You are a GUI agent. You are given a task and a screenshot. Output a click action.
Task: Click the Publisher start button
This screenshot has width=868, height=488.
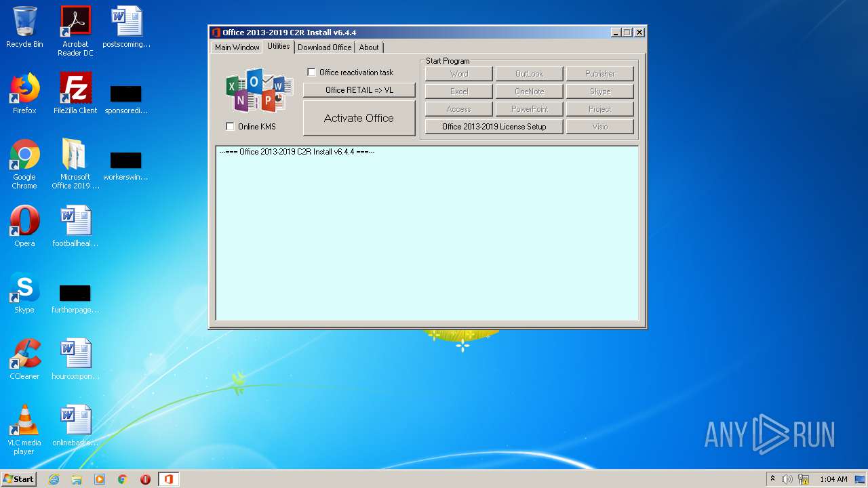[600, 74]
